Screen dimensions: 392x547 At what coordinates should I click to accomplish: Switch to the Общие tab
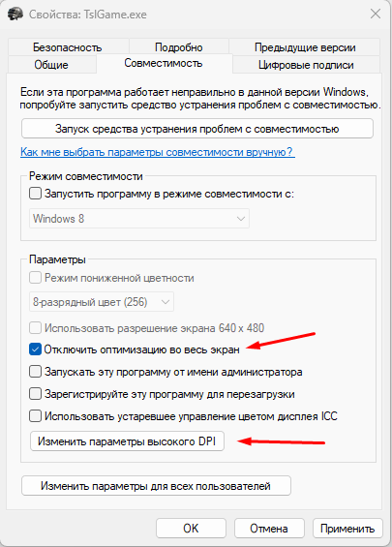(x=51, y=65)
